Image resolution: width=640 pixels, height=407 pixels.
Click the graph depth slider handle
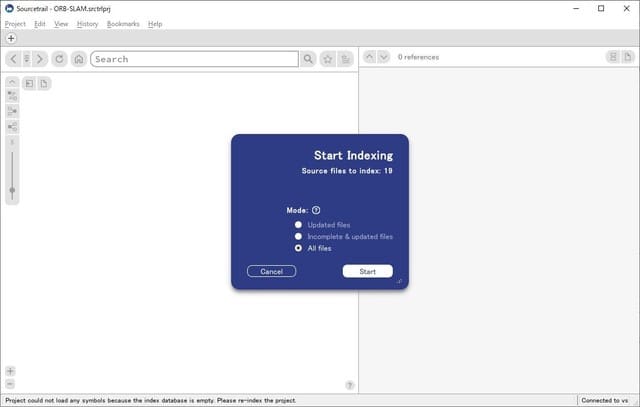pos(12,189)
